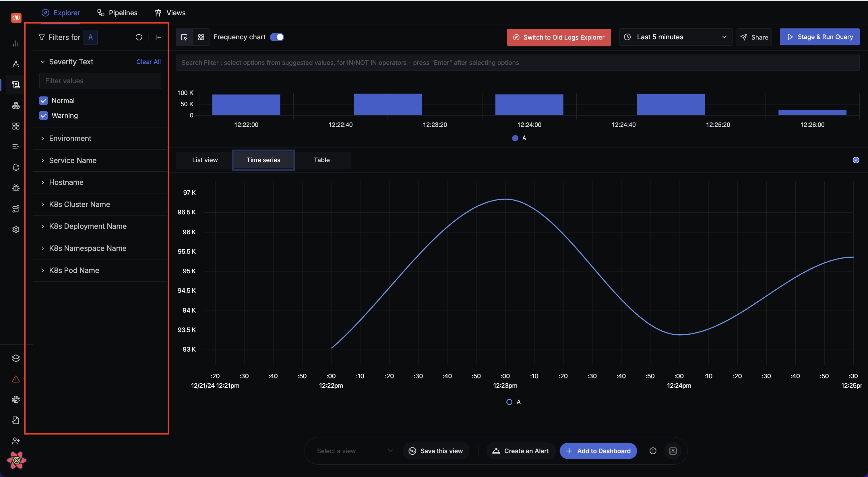
Task: Click the panel layout icon in bottom bar
Action: point(673,451)
